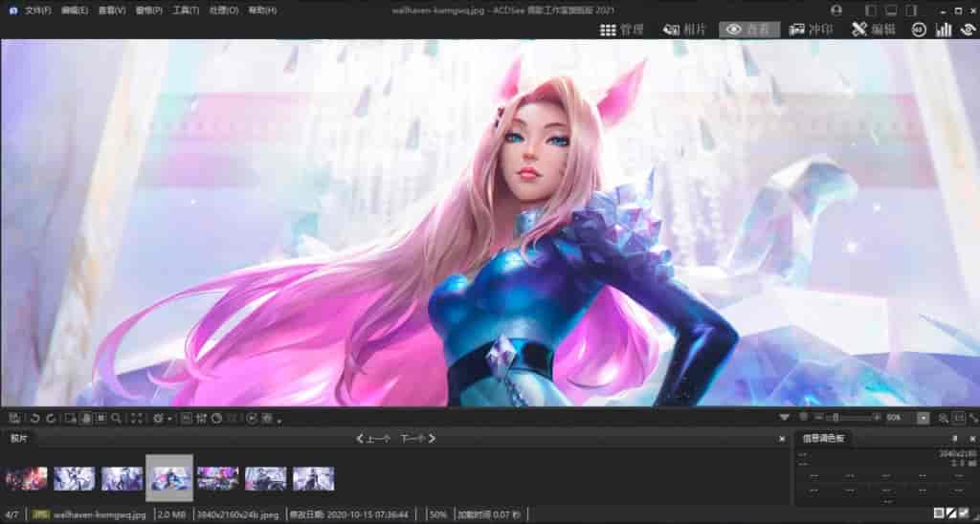Screen dimensions: 980x524
Task: Select the magnifier zoom tool
Action: pyautogui.click(x=116, y=418)
